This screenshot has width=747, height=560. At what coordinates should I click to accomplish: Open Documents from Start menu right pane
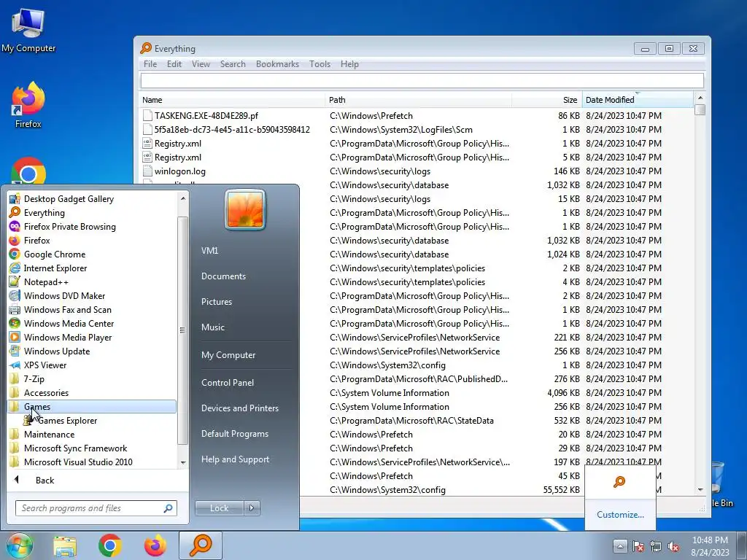pos(223,276)
